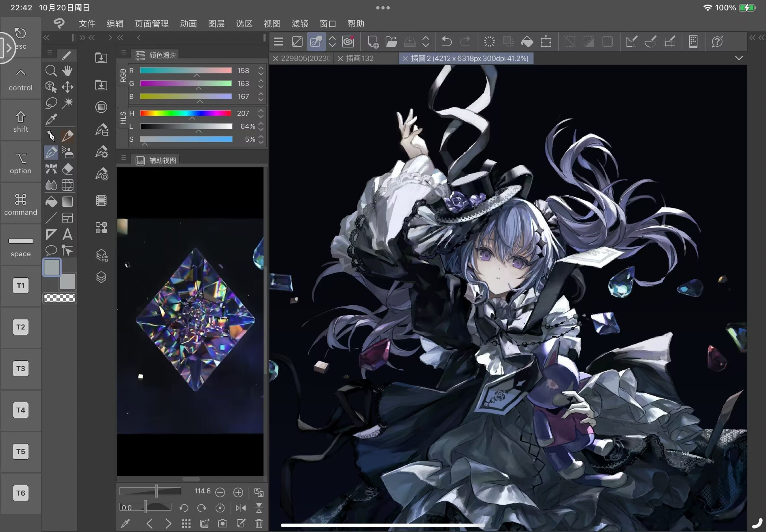Click zoom in plus in sub view

click(238, 492)
